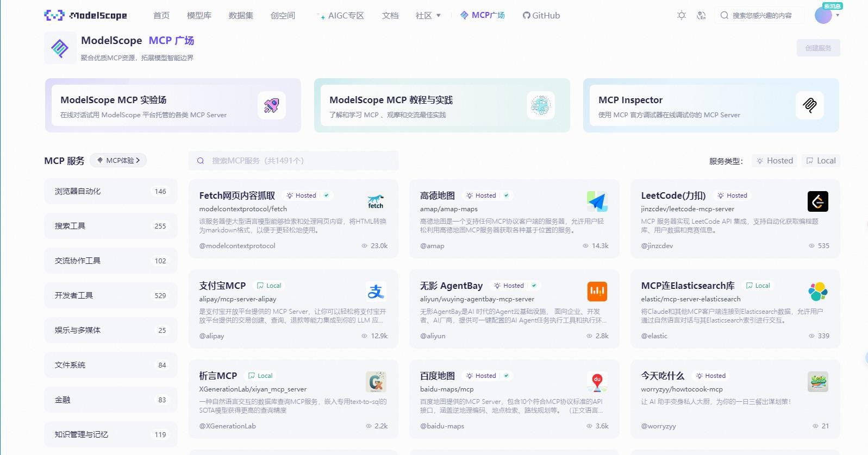The image size is (868, 455).
Task: Click the verified badge on Fetch card
Action: tap(326, 195)
